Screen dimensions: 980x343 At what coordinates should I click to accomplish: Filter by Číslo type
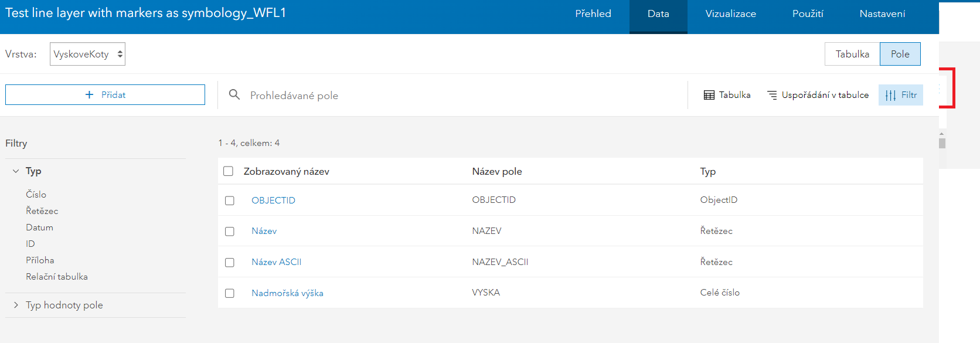(x=36, y=194)
